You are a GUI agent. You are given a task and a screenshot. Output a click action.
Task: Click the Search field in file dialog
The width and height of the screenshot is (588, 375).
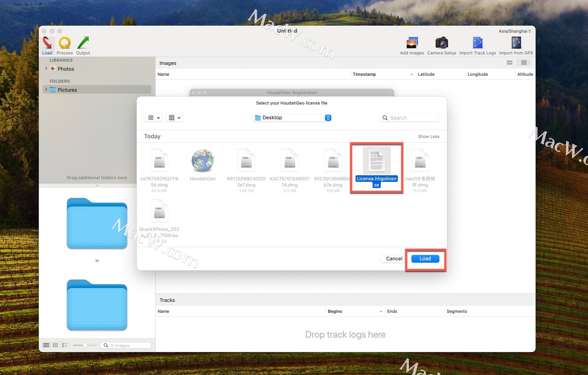click(x=409, y=118)
